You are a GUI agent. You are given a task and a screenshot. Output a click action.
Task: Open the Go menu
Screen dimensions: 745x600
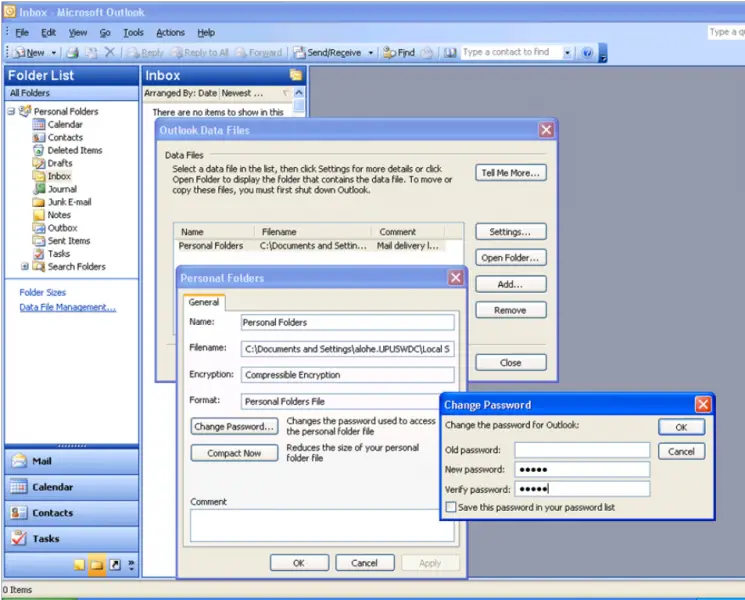click(x=105, y=33)
